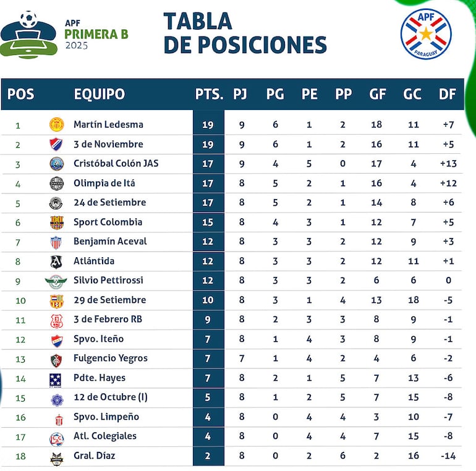The image size is (476, 471).
Task: Click the Silvio Pettirossi winged logo
Action: (x=56, y=281)
